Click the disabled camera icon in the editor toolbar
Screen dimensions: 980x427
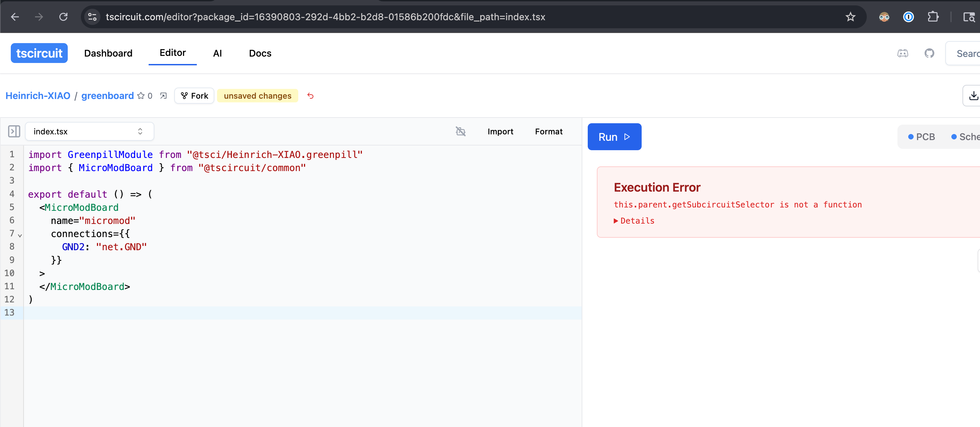tap(460, 132)
